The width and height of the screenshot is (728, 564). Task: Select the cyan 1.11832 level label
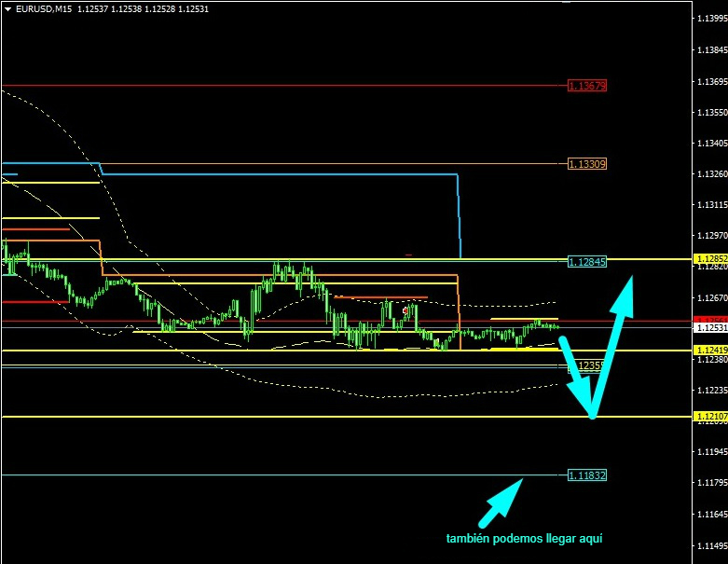(x=587, y=475)
